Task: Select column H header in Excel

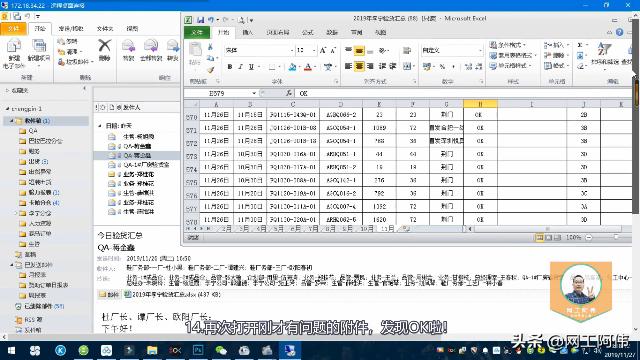Action: (480, 104)
